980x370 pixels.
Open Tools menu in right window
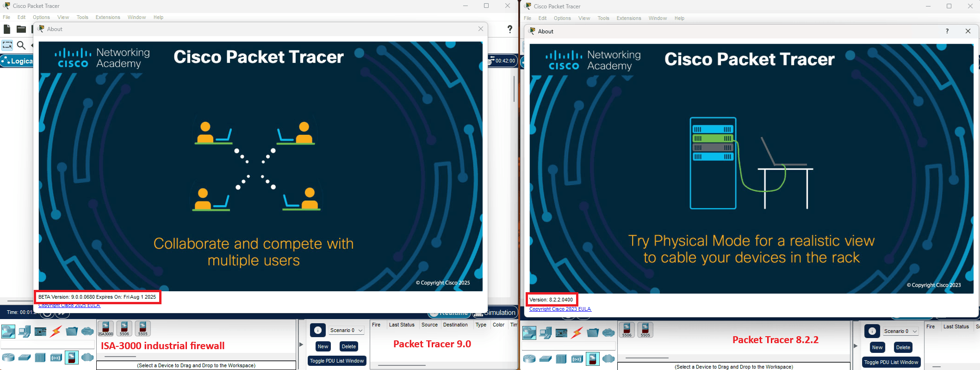[x=603, y=18]
